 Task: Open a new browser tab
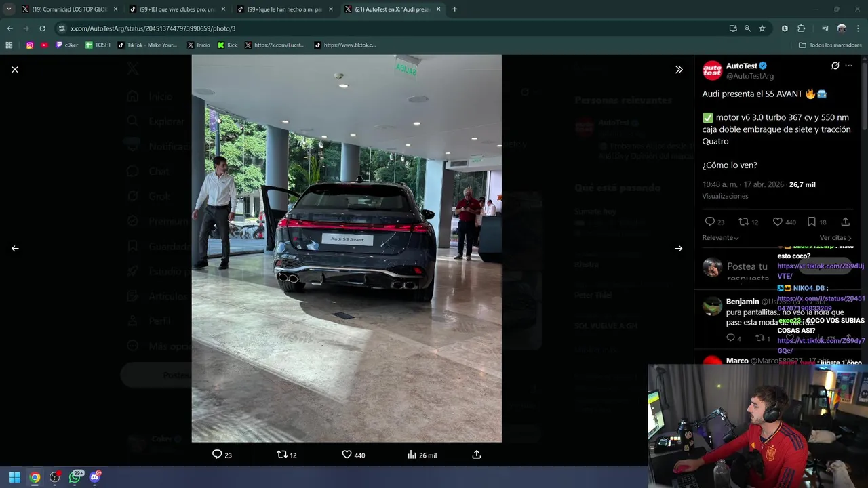pyautogui.click(x=454, y=9)
